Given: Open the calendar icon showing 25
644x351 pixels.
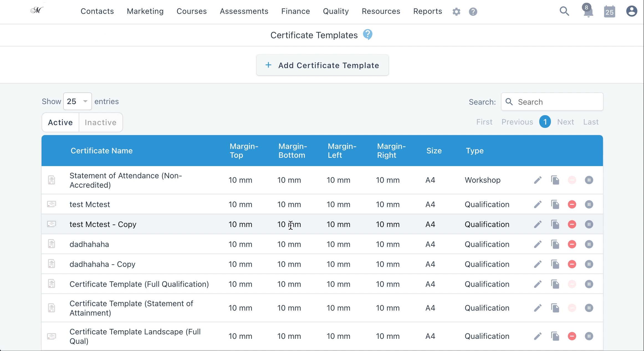Looking at the screenshot, I should pos(609,11).
